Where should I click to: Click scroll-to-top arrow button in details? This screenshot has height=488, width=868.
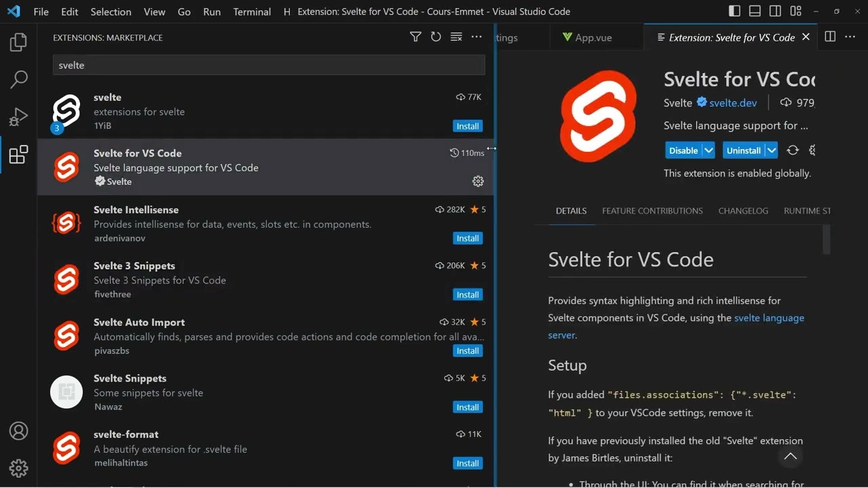coord(790,457)
